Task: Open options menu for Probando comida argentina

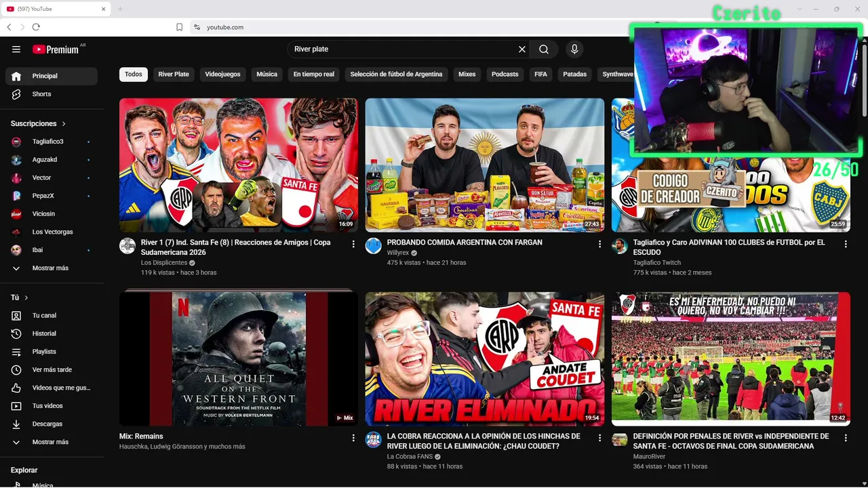Action: pyautogui.click(x=599, y=244)
